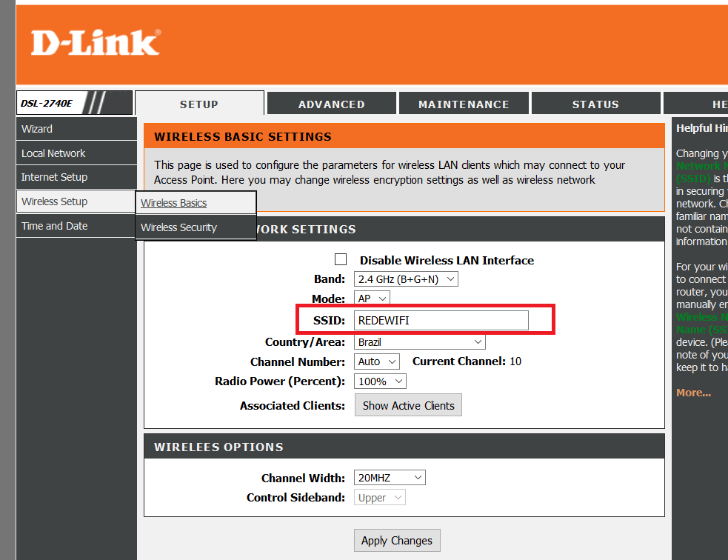The image size is (728, 560).
Task: Click the WIRELEES OPTIONS section header
Action: [x=218, y=447]
